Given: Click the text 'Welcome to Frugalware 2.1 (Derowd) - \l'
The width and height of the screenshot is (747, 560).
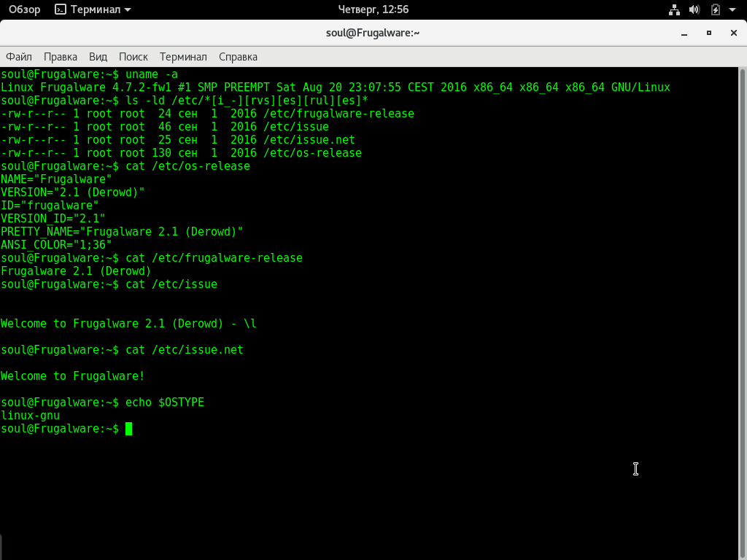Looking at the screenshot, I should (x=128, y=324).
